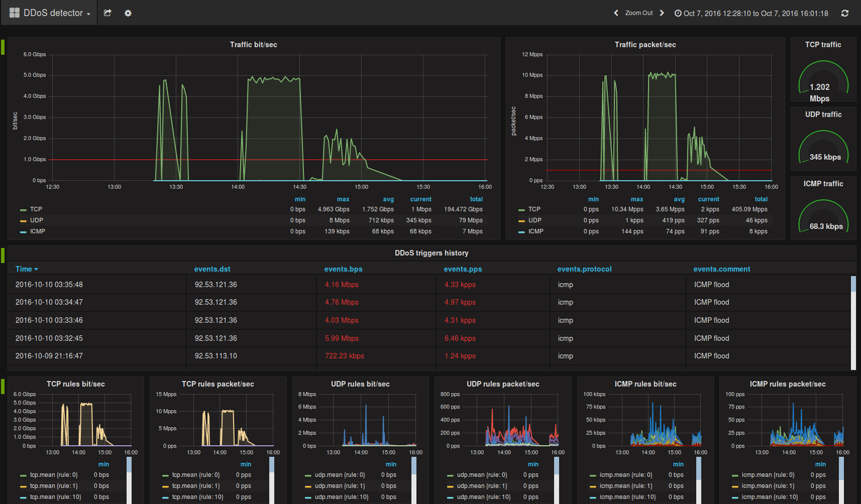Toggle tcp.mean {rule: 10} in TCP packet/sec legend

[197, 497]
